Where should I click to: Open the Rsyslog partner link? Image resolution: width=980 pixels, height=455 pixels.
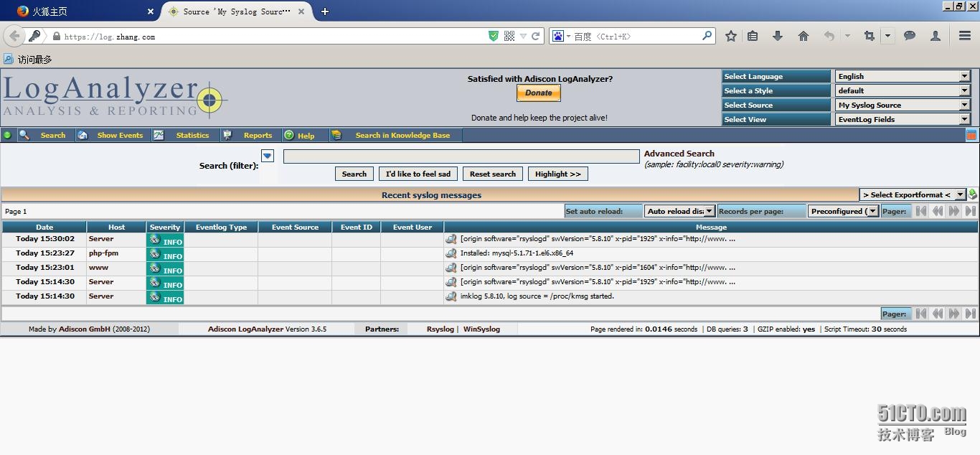click(440, 329)
